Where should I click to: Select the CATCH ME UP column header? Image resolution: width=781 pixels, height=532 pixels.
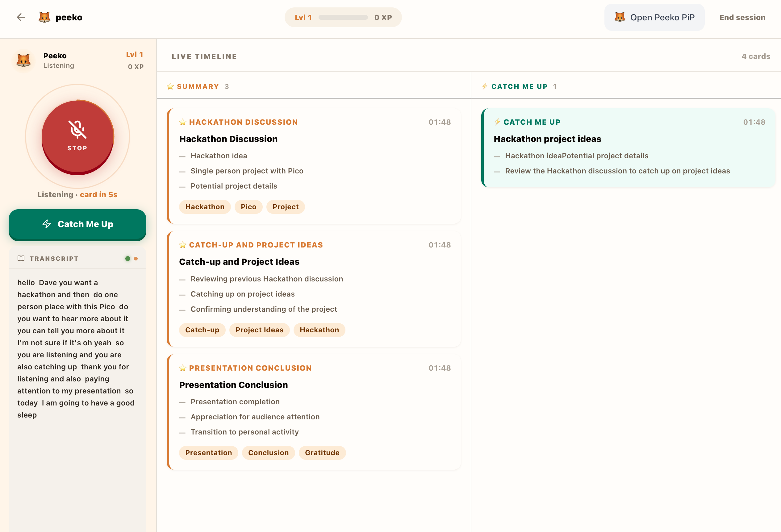519,87
